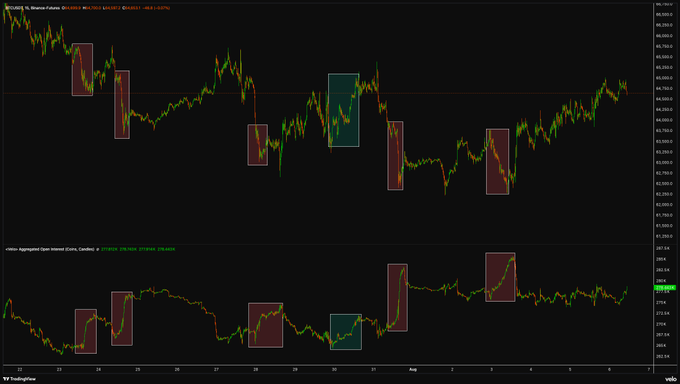680x384 pixels.
Task: Click the 61,500.0 price axis label
Action: [665, 226]
